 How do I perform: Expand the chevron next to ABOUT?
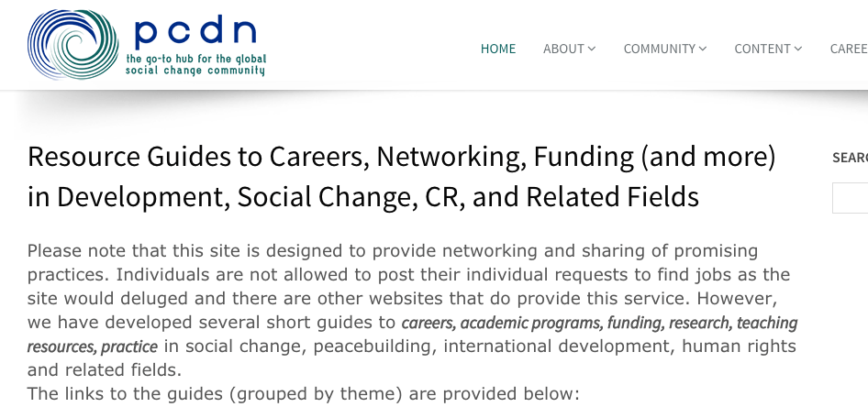(592, 49)
